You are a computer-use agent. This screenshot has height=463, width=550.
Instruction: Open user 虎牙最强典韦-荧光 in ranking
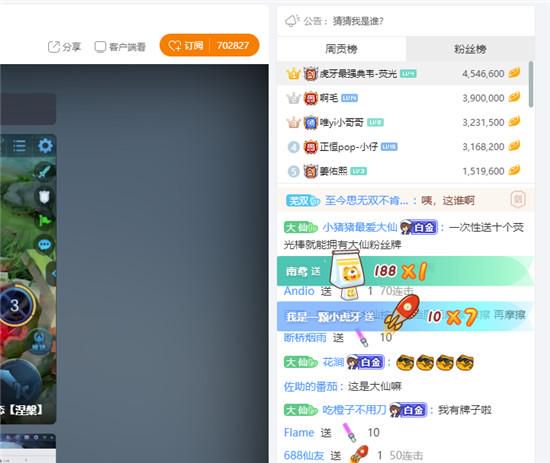pyautogui.click(x=358, y=74)
